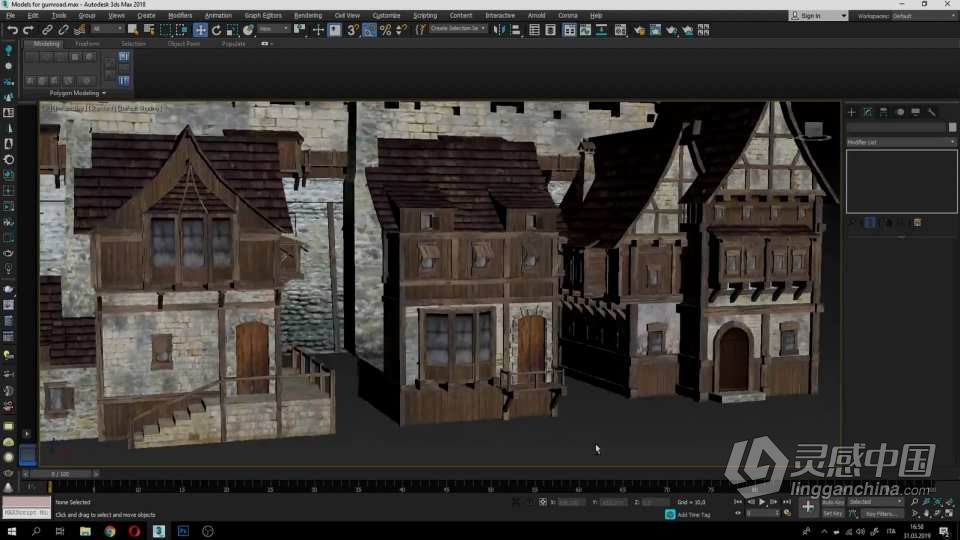Switch to the Object Paint ribbon tab
Viewport: 960px width, 540px height.
click(x=184, y=44)
